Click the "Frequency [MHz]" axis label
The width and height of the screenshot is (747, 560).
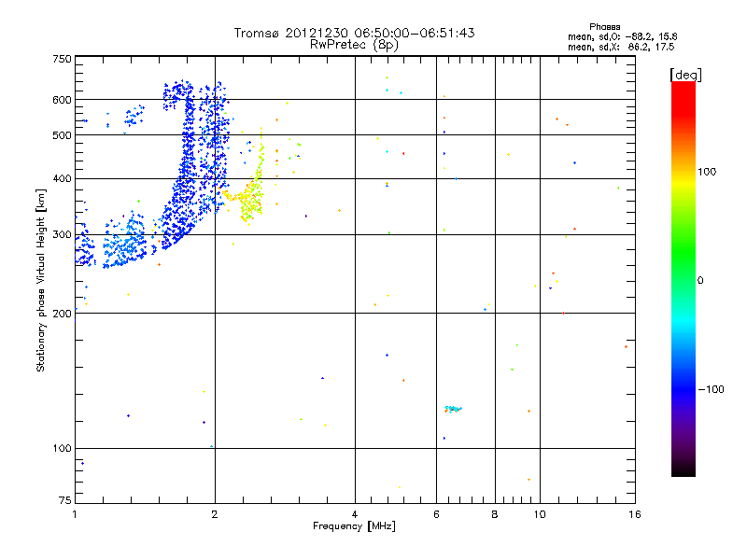coord(354,526)
